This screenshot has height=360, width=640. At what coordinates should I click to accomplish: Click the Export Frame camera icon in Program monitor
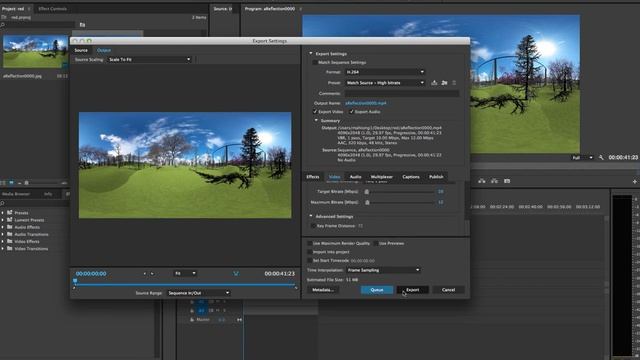pyautogui.click(x=507, y=181)
